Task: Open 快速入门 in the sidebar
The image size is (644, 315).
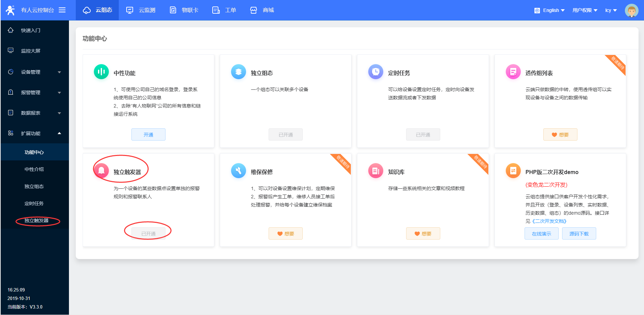Action: (35, 30)
